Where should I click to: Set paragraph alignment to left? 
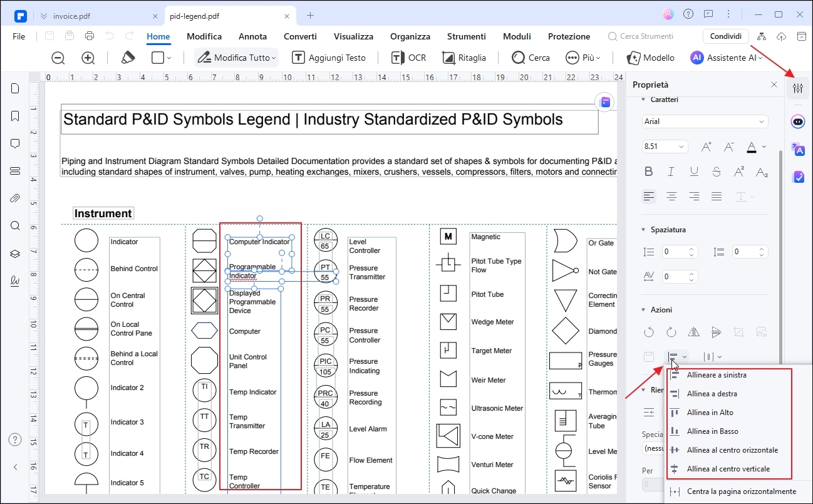[x=649, y=197]
